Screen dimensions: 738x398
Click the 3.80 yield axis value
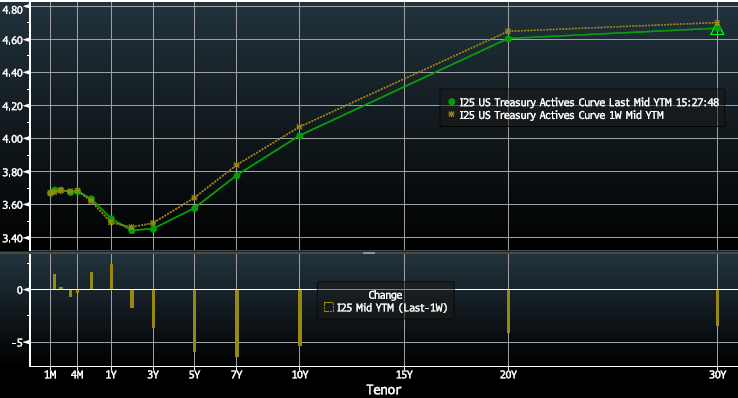coord(13,173)
